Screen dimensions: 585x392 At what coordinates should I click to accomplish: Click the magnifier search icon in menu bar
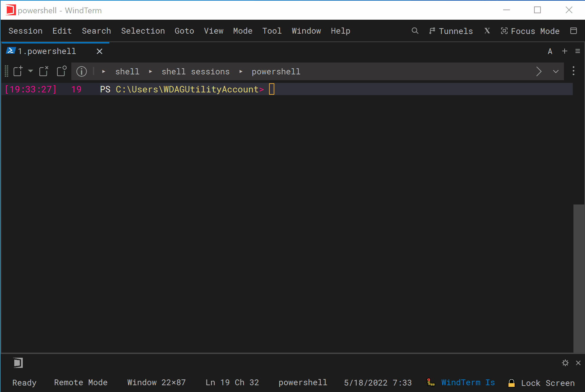(415, 31)
